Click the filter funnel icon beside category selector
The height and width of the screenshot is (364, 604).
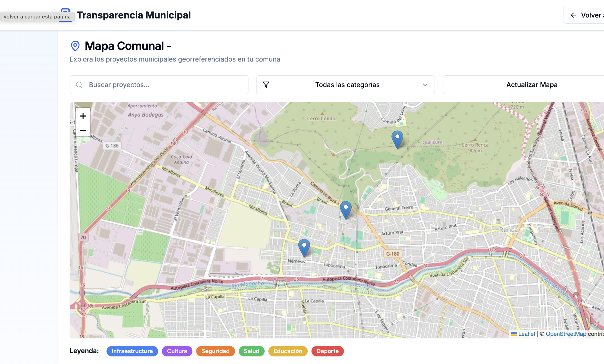tap(266, 84)
